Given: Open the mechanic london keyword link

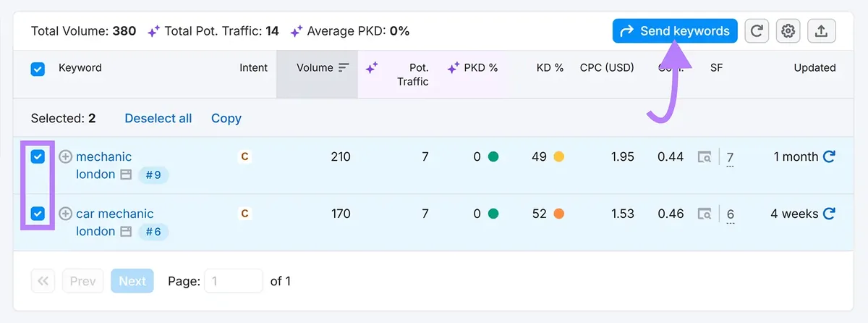Looking at the screenshot, I should click(103, 165).
